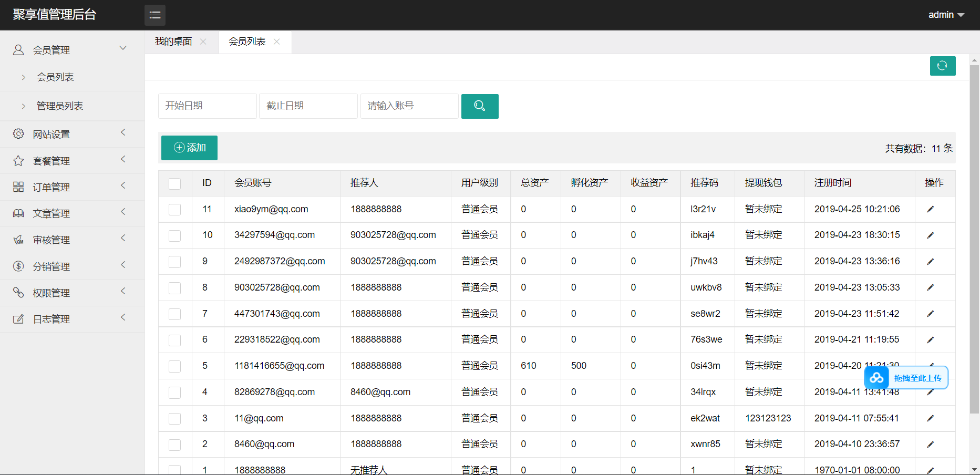This screenshot has width=980, height=475.
Task: Check the box for member ID 6
Action: [x=175, y=340]
